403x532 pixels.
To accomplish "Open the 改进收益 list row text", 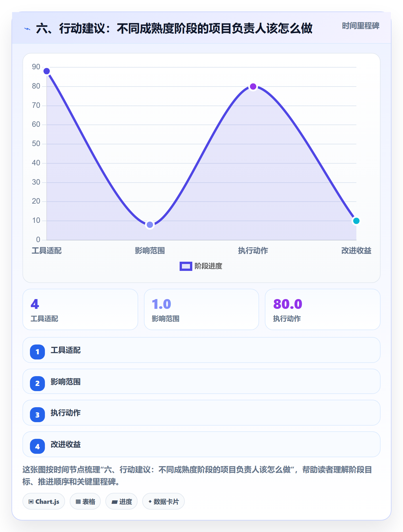I will (x=66, y=445).
